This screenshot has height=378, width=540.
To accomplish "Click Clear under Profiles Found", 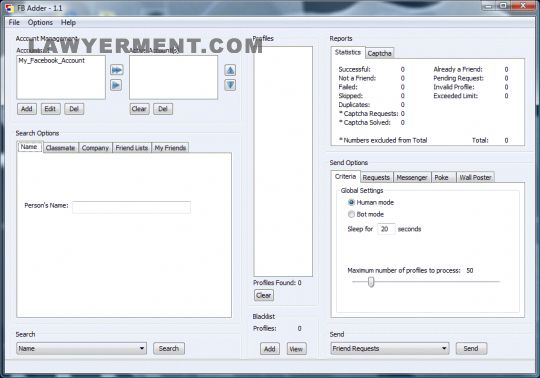I will coord(264,295).
